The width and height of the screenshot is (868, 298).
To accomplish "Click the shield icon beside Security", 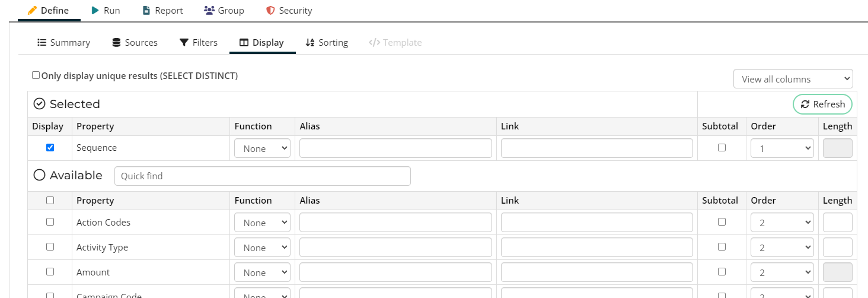I will point(270,11).
